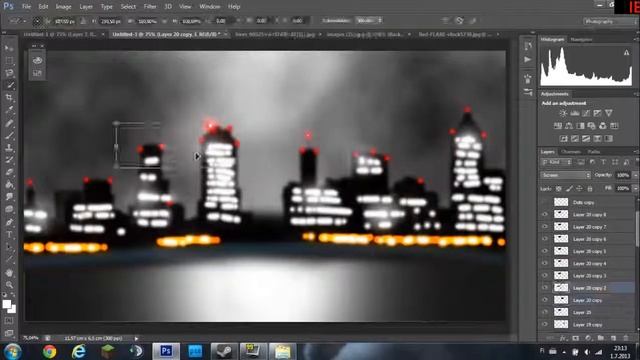The width and height of the screenshot is (640, 360).
Task: Create a new group folder
Action: (x=600, y=338)
